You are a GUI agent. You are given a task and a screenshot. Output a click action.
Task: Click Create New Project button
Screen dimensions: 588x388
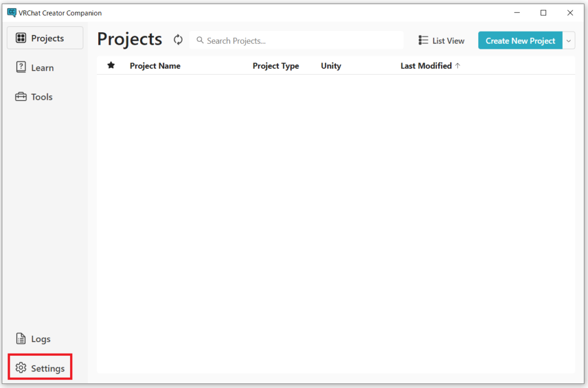520,41
